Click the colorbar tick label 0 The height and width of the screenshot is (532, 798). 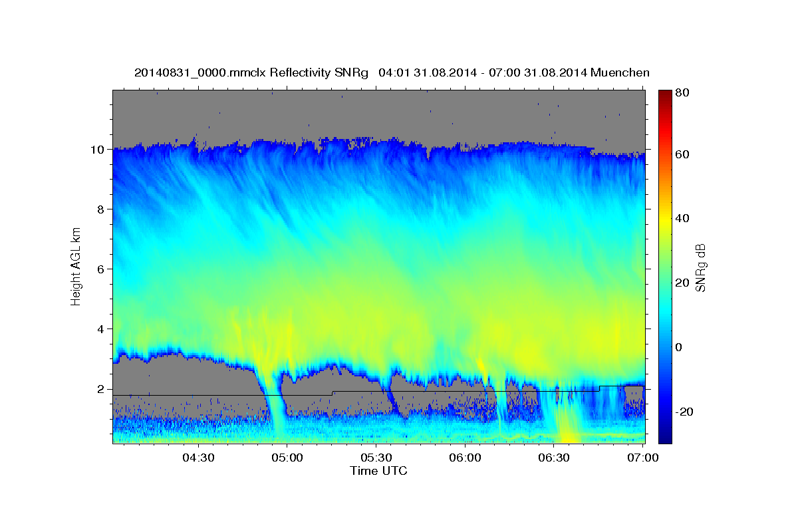click(x=679, y=347)
